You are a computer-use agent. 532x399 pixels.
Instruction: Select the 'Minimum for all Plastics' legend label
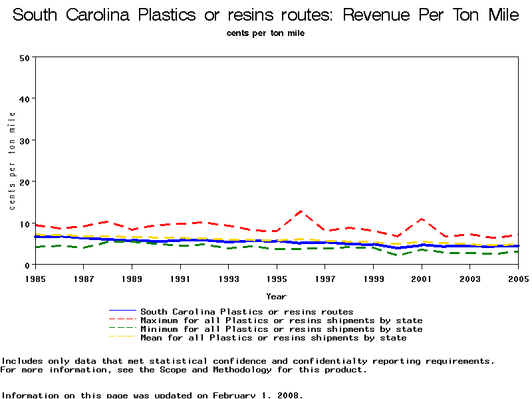(x=281, y=329)
